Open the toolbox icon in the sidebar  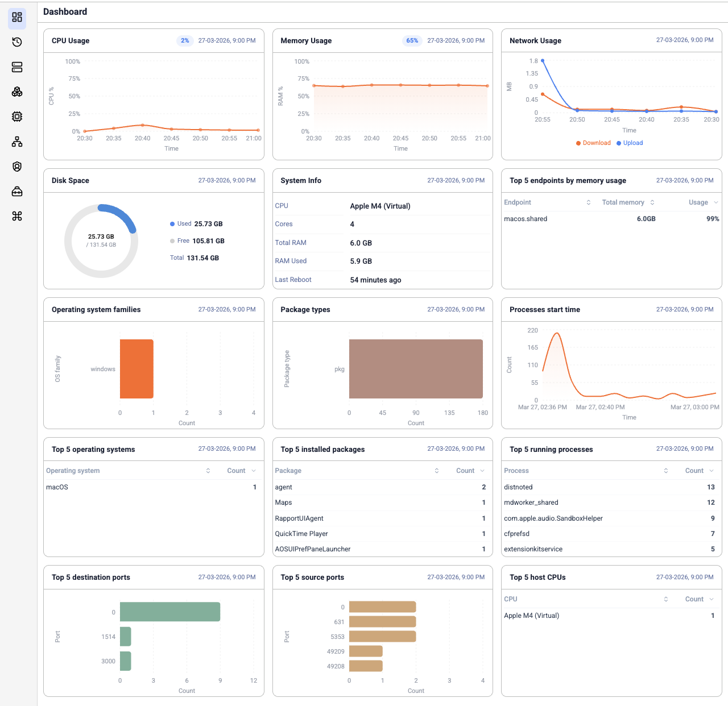click(17, 192)
